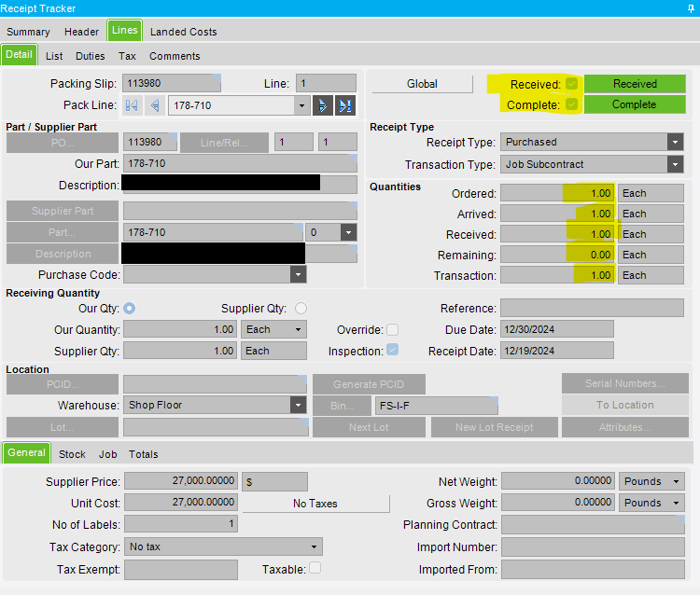
Task: Open the Tax Category dropdown
Action: (x=315, y=547)
